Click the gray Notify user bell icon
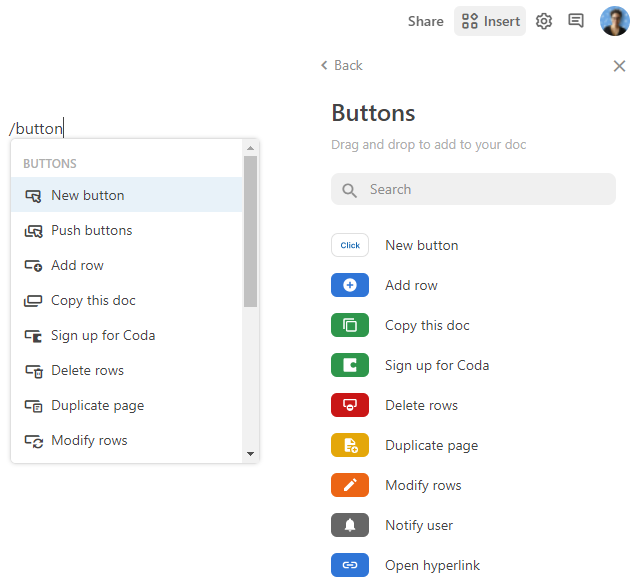The height and width of the screenshot is (580, 641). (349, 525)
